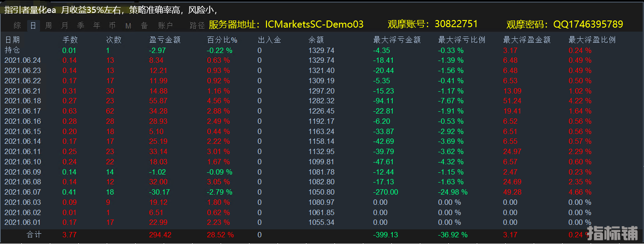The height and width of the screenshot is (244, 644).
Task: Select the 年 yearly tab
Action: pos(97,26)
